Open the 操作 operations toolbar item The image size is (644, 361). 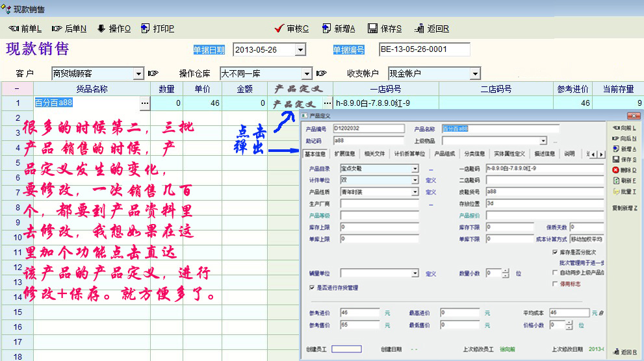click(101, 29)
